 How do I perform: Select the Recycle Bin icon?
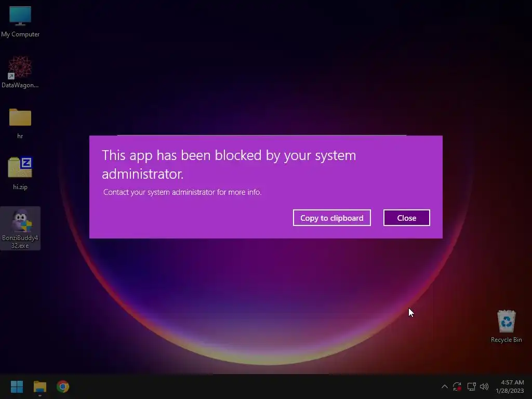point(506,326)
